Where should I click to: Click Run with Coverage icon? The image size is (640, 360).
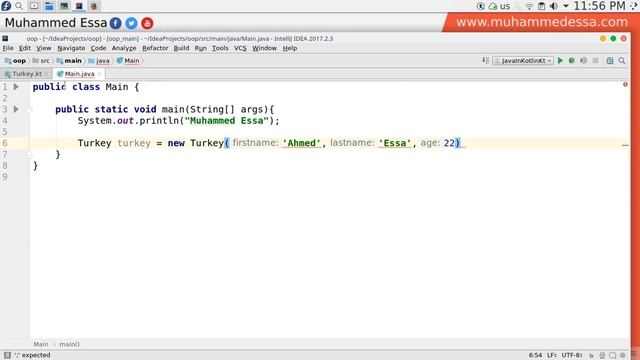584,60
